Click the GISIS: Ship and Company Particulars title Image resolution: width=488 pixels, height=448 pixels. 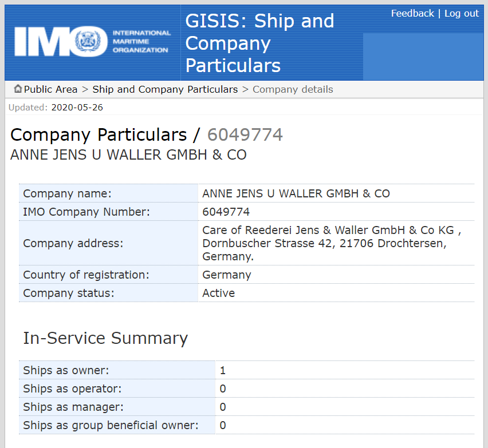(x=259, y=43)
